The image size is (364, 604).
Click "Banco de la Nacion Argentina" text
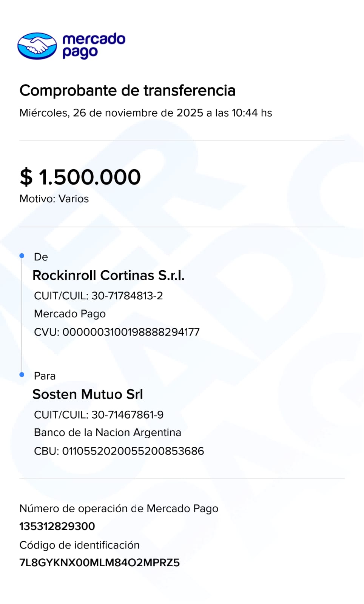108,433
